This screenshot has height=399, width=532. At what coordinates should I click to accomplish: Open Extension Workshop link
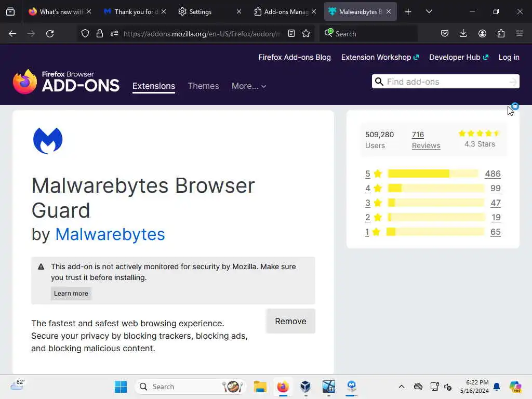pyautogui.click(x=380, y=57)
